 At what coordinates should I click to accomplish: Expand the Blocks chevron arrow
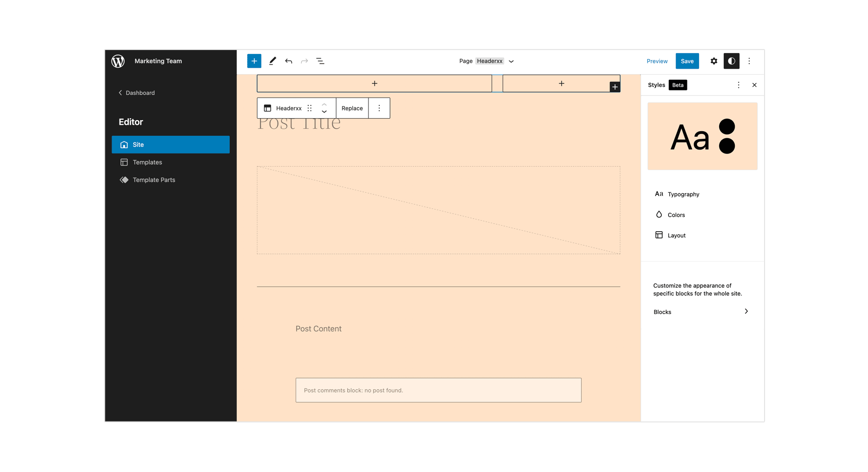[746, 311]
